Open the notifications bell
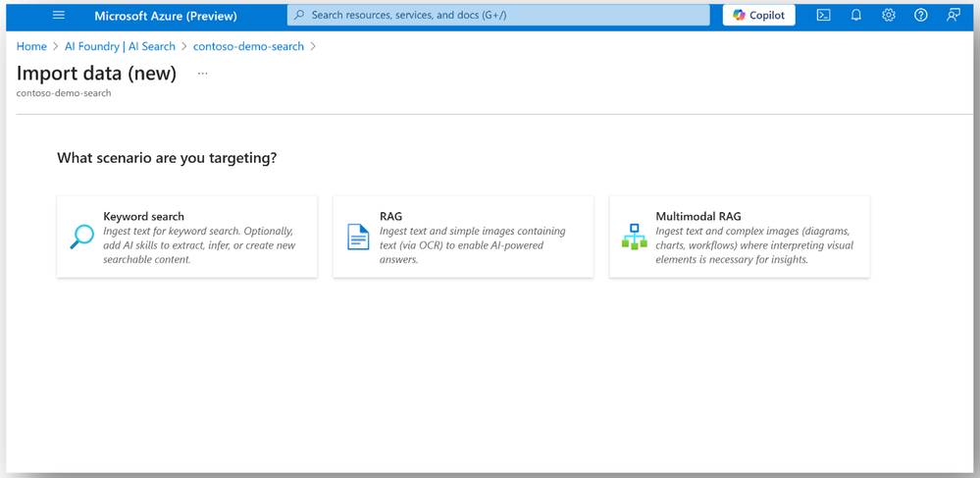The height and width of the screenshot is (478, 980). click(856, 16)
